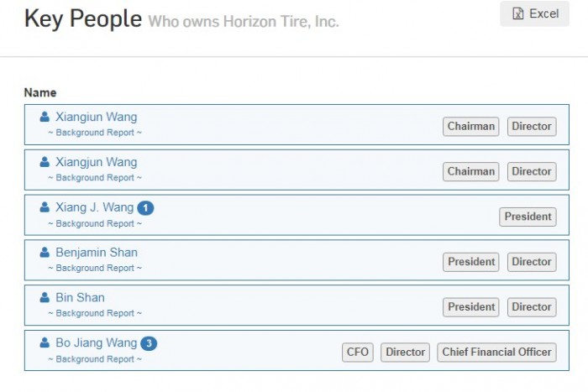Click person icon beside Benjamin Shan
This screenshot has height=392, width=588.
45,253
